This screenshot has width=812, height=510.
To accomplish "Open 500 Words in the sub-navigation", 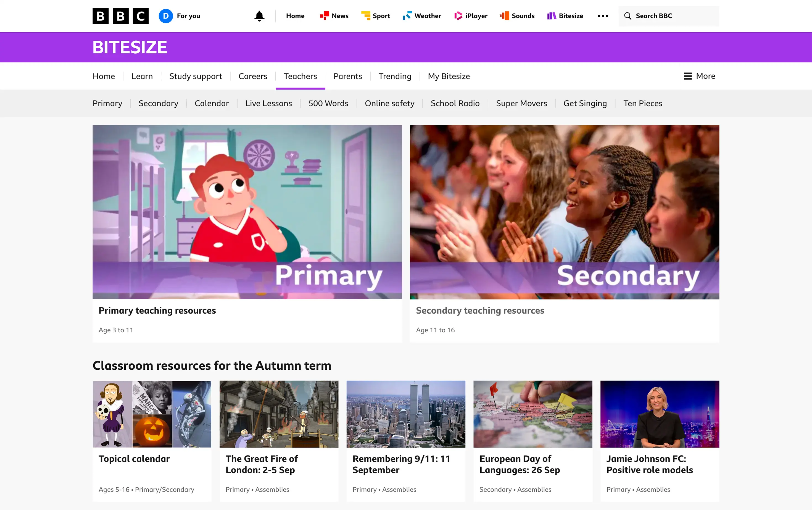I will tap(328, 103).
